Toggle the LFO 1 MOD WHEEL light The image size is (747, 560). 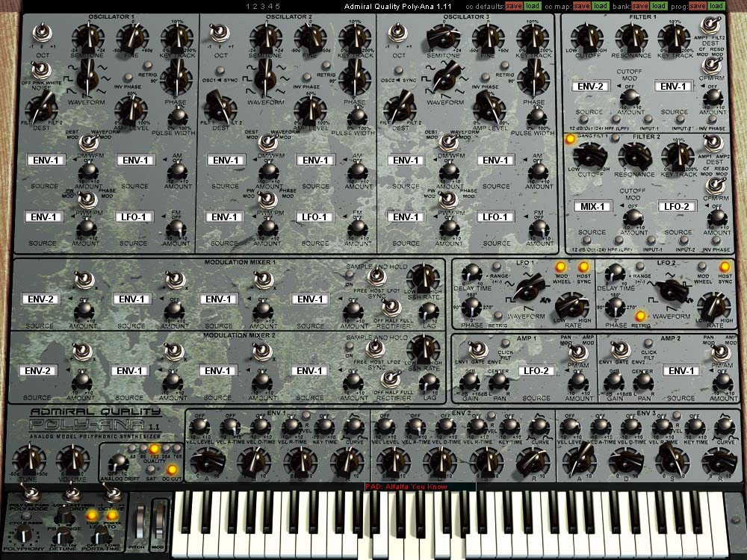(x=561, y=267)
